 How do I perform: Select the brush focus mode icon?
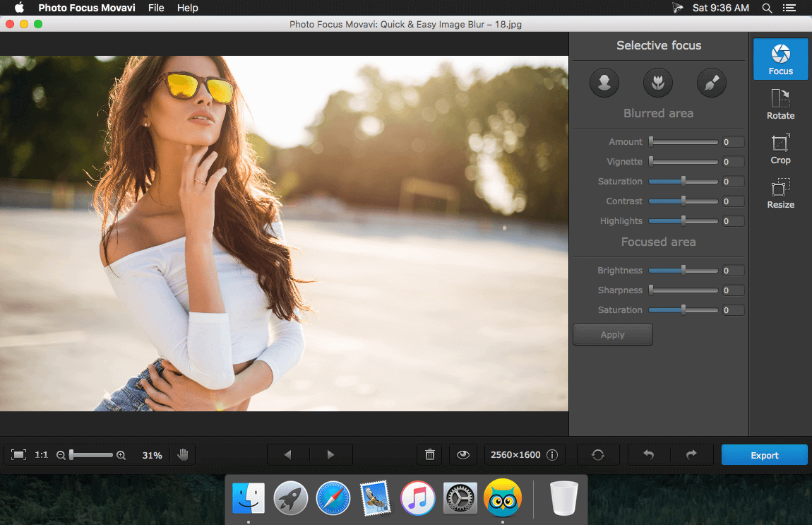pos(712,83)
